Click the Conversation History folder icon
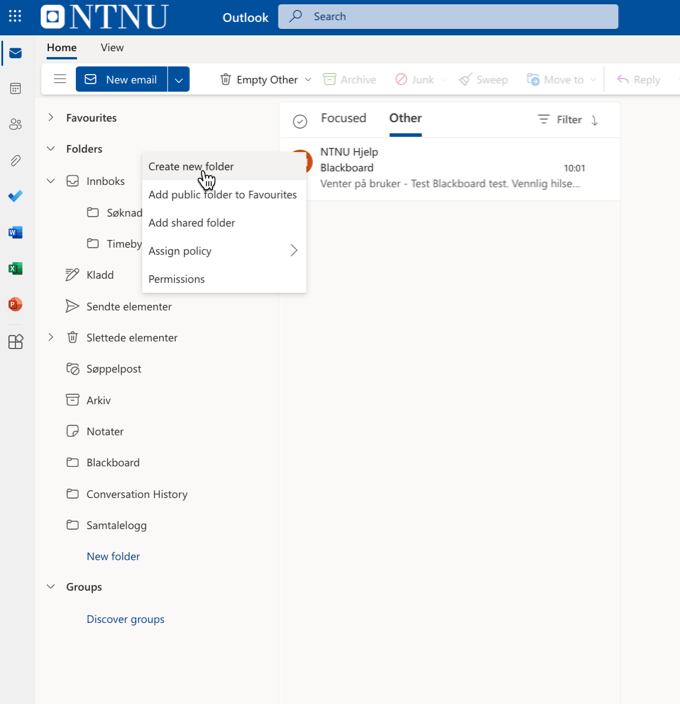The image size is (680, 704). point(72,494)
